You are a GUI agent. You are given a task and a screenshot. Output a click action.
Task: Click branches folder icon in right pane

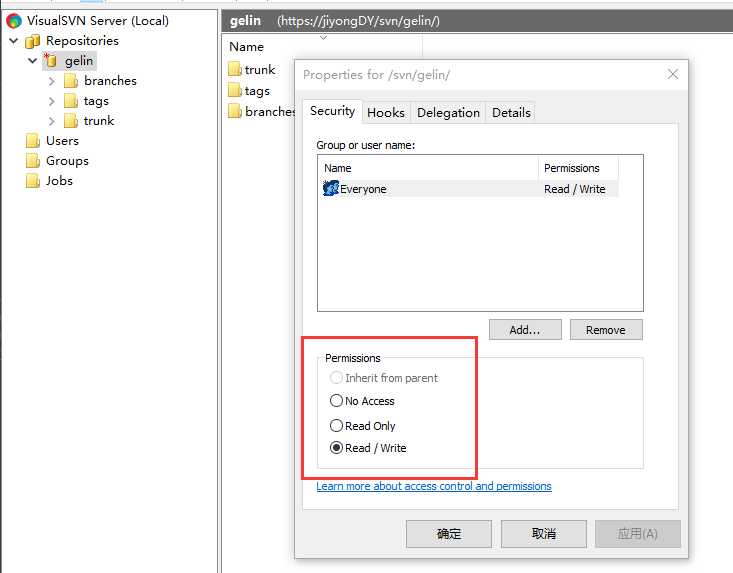click(x=235, y=111)
